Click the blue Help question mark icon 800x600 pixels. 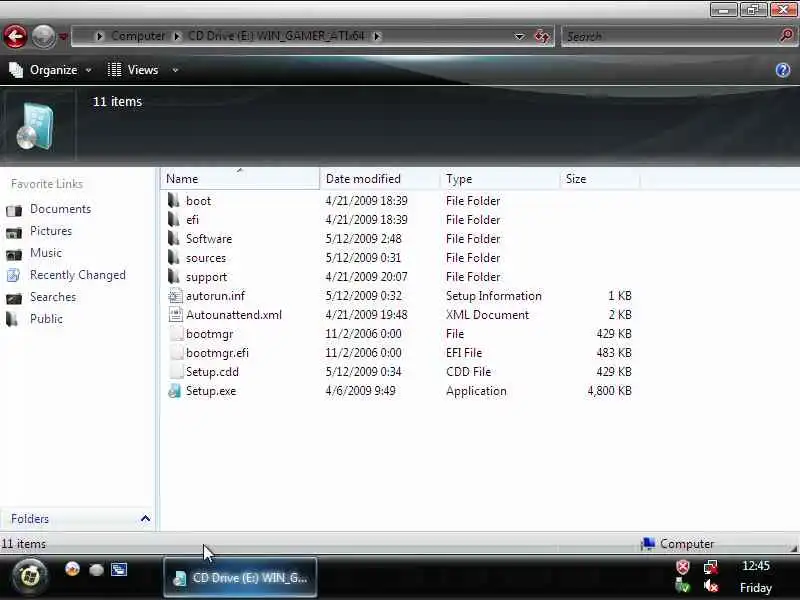click(x=783, y=70)
